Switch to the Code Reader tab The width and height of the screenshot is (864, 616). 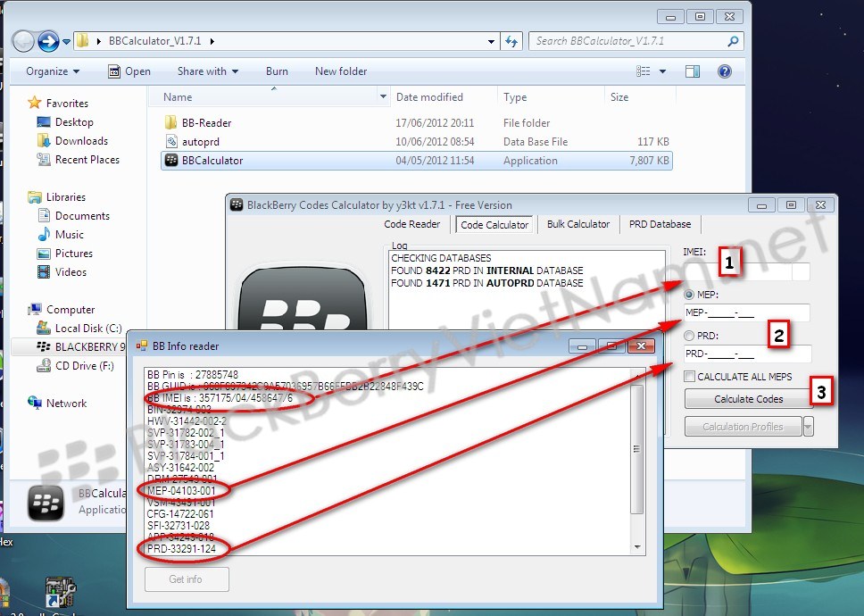point(411,224)
